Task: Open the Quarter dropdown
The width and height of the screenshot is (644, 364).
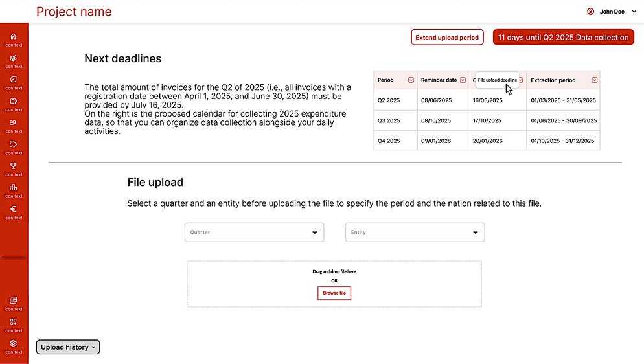Action: pyautogui.click(x=254, y=233)
